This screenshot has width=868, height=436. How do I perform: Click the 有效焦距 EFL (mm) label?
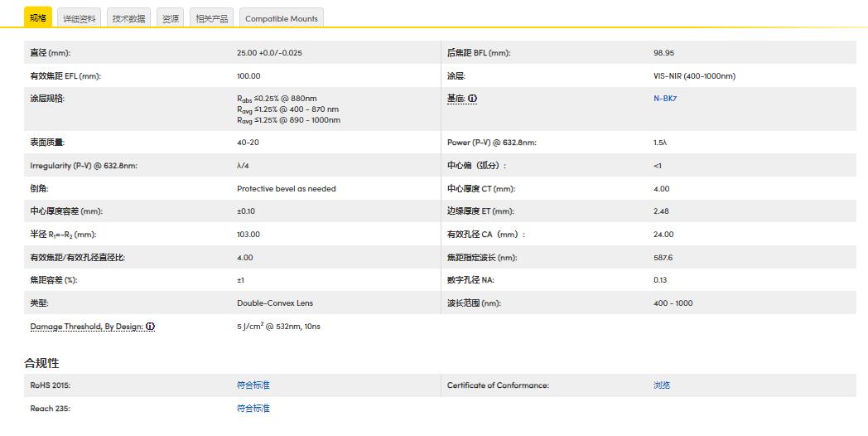tap(65, 76)
